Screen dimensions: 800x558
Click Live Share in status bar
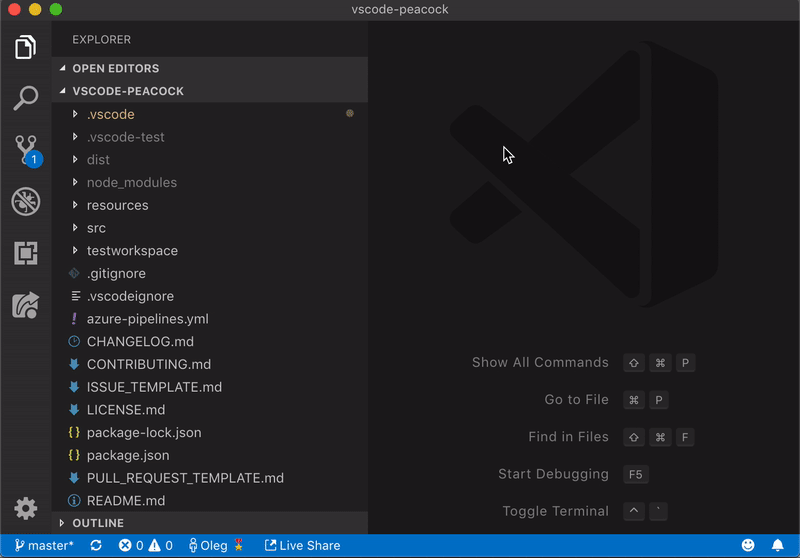click(x=302, y=546)
